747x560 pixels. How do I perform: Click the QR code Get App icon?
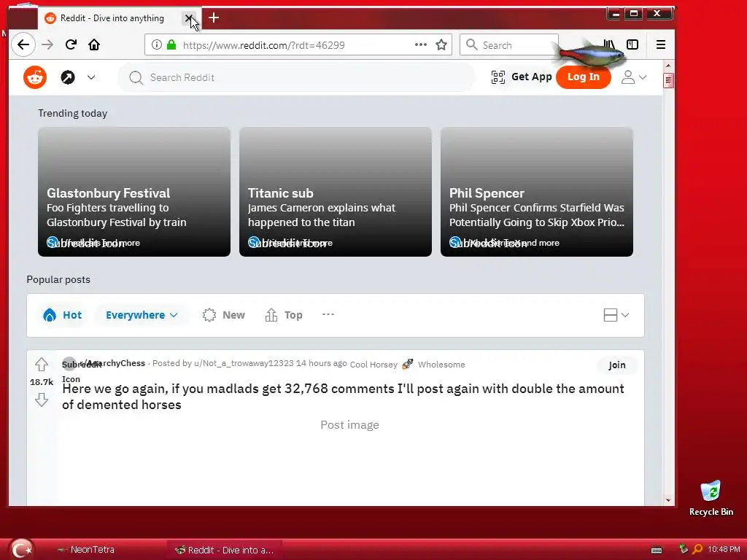[x=498, y=77]
